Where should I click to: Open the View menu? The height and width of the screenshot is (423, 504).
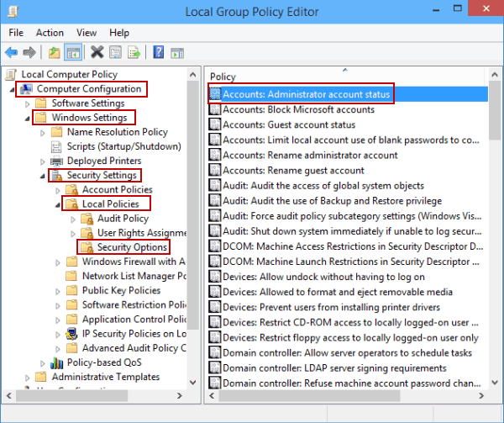[x=87, y=33]
